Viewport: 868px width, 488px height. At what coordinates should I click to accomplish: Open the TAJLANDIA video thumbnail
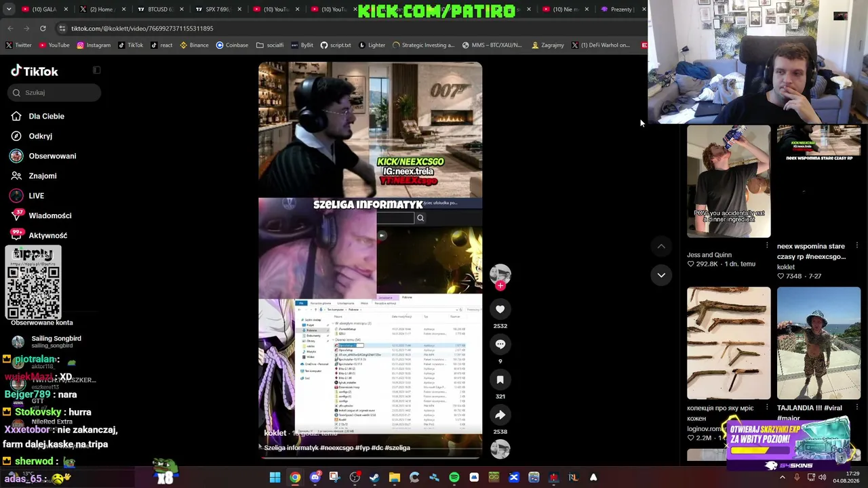818,343
